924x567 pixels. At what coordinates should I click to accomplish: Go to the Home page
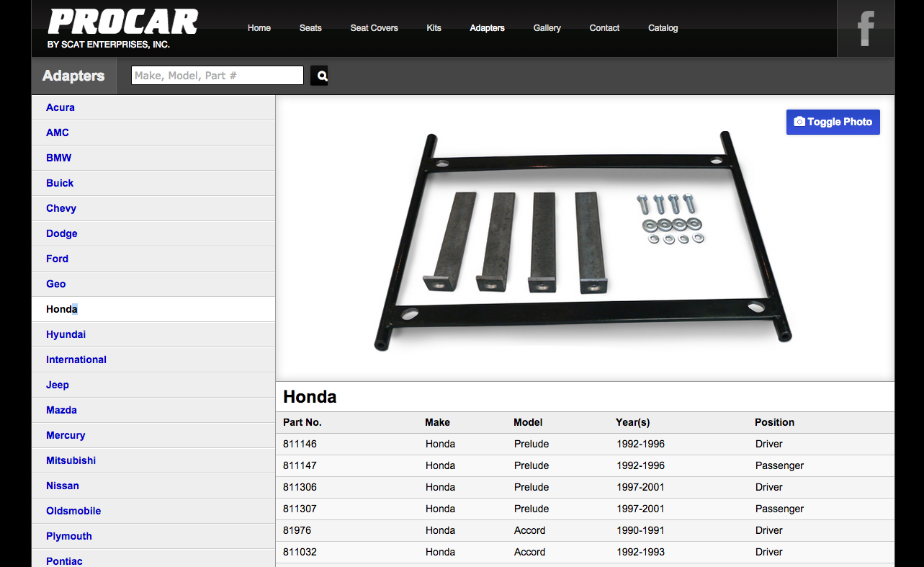[x=259, y=28]
